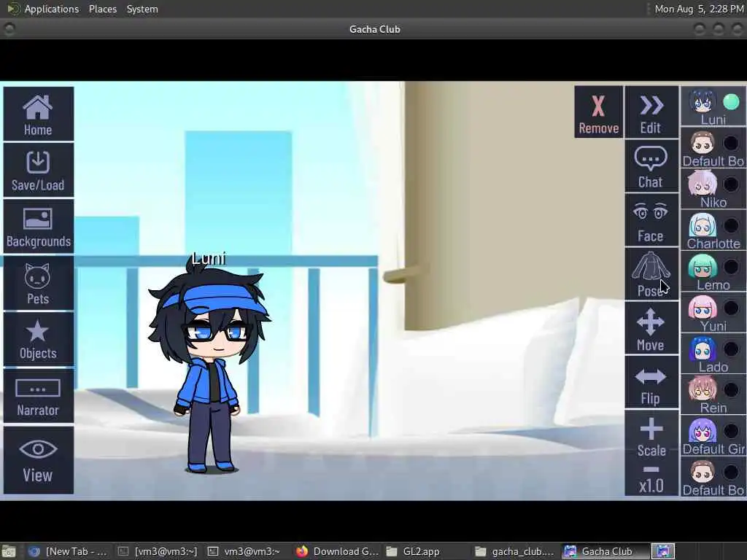Toggle Rein's visibility dot
Viewport: 747px width, 560px height.
click(x=731, y=389)
